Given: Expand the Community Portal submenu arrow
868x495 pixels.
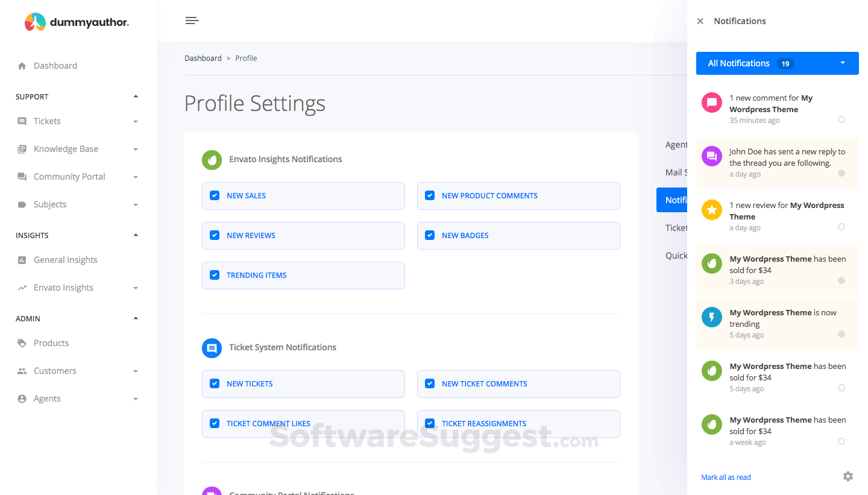Looking at the screenshot, I should [136, 177].
